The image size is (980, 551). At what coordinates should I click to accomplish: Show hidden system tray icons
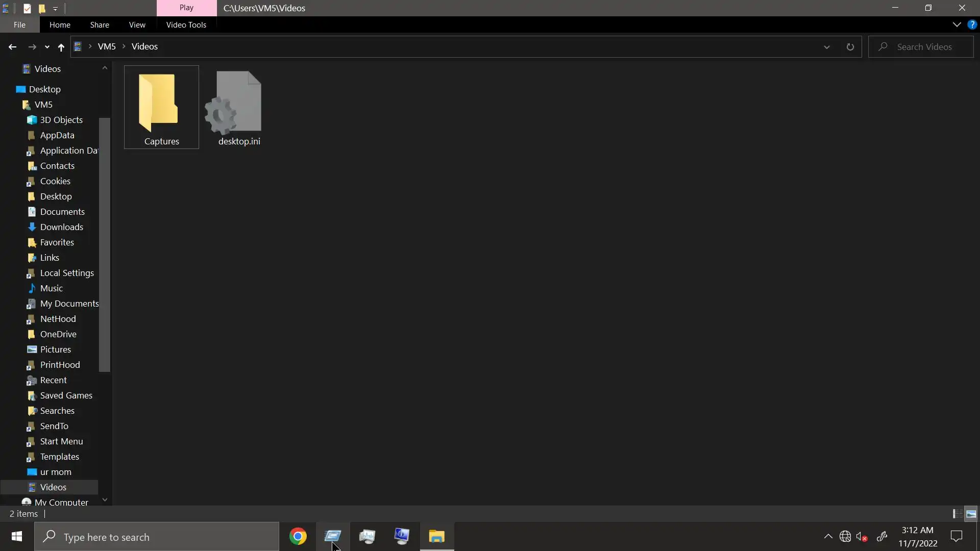(x=828, y=537)
